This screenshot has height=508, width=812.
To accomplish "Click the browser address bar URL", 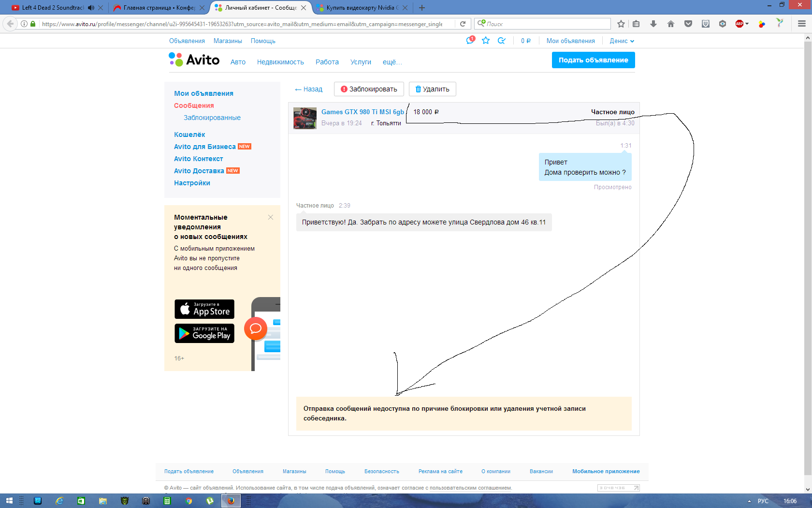I will click(x=242, y=24).
